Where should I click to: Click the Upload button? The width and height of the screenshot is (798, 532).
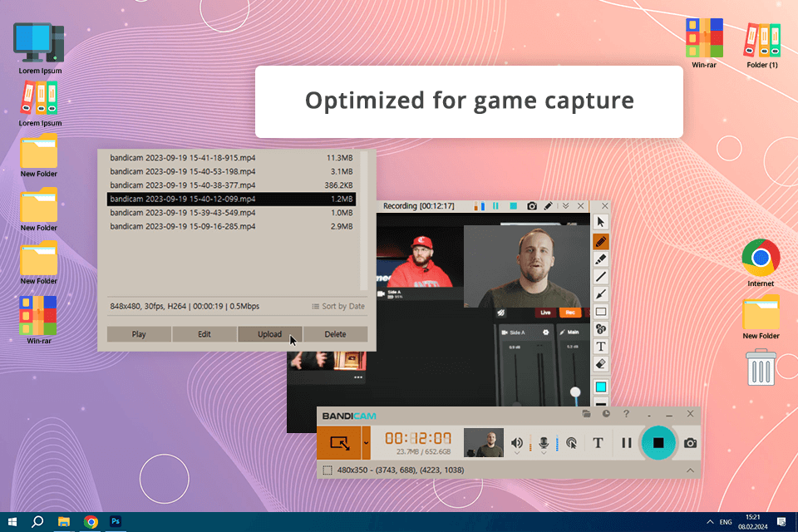click(269, 334)
